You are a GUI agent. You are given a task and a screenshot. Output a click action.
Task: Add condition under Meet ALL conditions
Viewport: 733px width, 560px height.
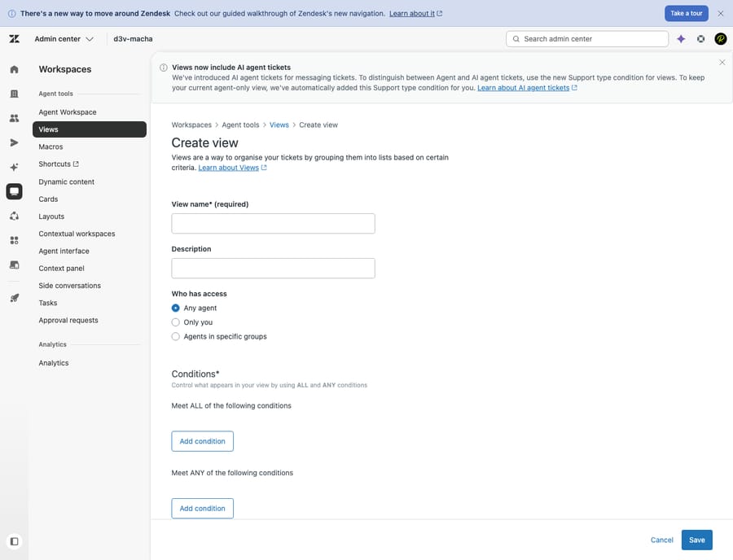pos(203,441)
